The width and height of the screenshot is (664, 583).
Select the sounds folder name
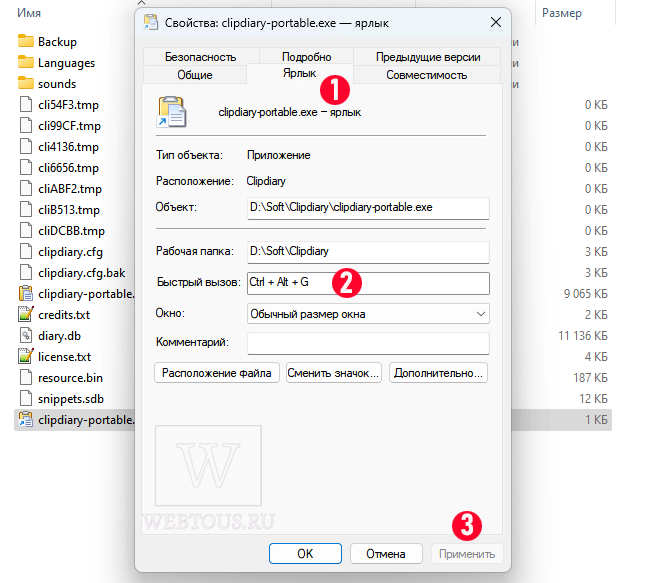pos(57,84)
